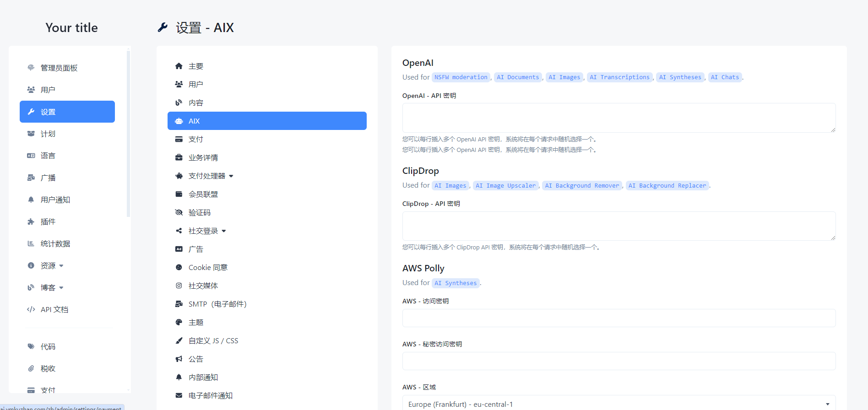Click the Instagram icon beside 社交媒体

point(179,286)
